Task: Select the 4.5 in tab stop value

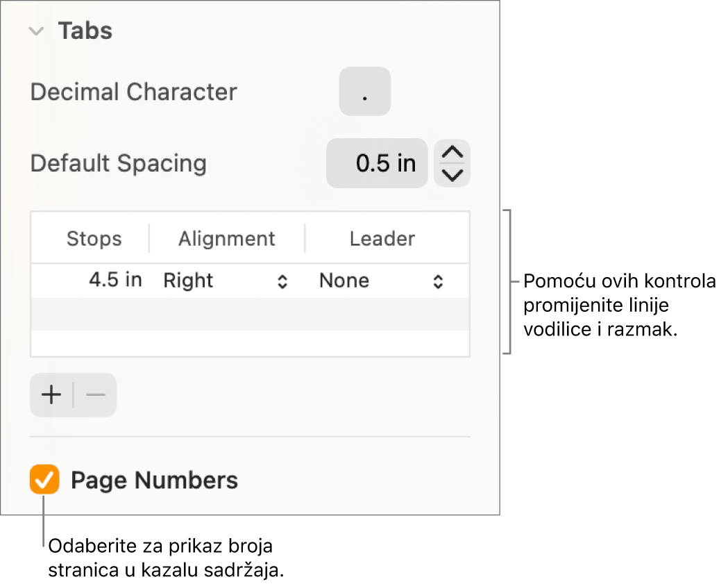Action: [x=115, y=281]
